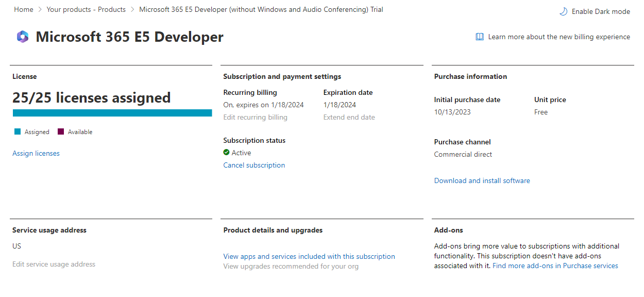Click the purple Available legend square

point(61,132)
